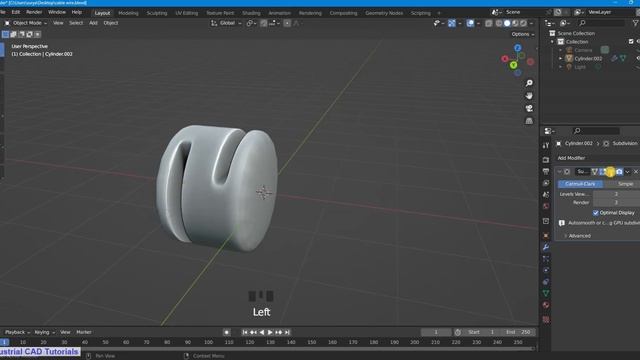Open the Tool properties tab
Viewport: 640px width, 360px height.
(x=546, y=145)
